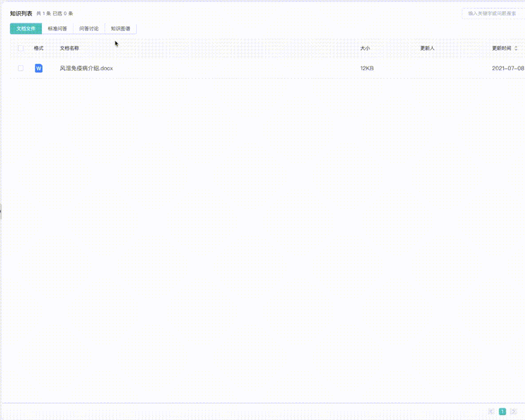The image size is (525, 420).
Task: Click the 12KB size cell
Action: pos(367,68)
